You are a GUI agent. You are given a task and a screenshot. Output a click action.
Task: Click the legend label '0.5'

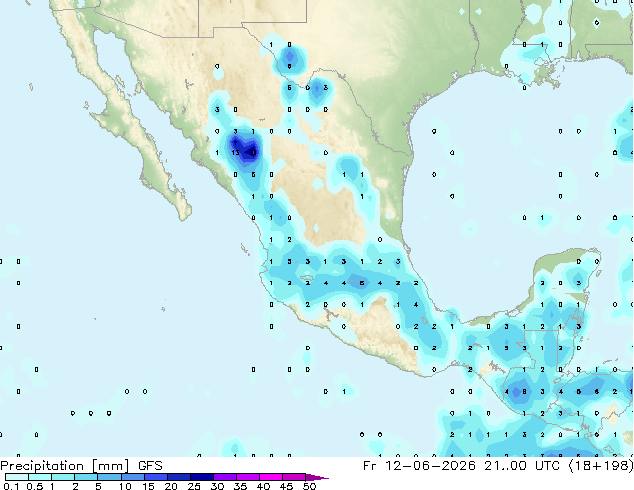pos(35,486)
